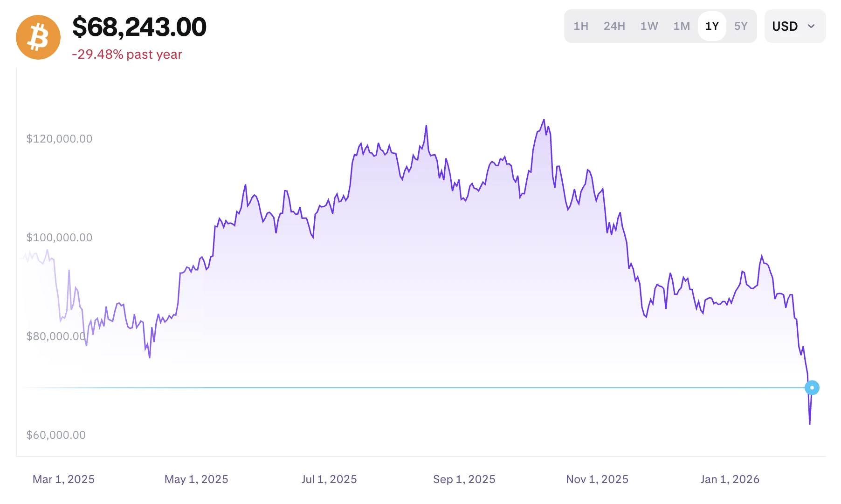Click the Mar 1, 2025 axis label
Image resolution: width=841 pixels, height=504 pixels.
(x=63, y=479)
